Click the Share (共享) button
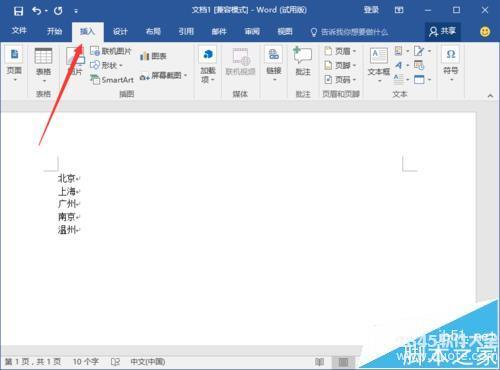 pos(442,32)
